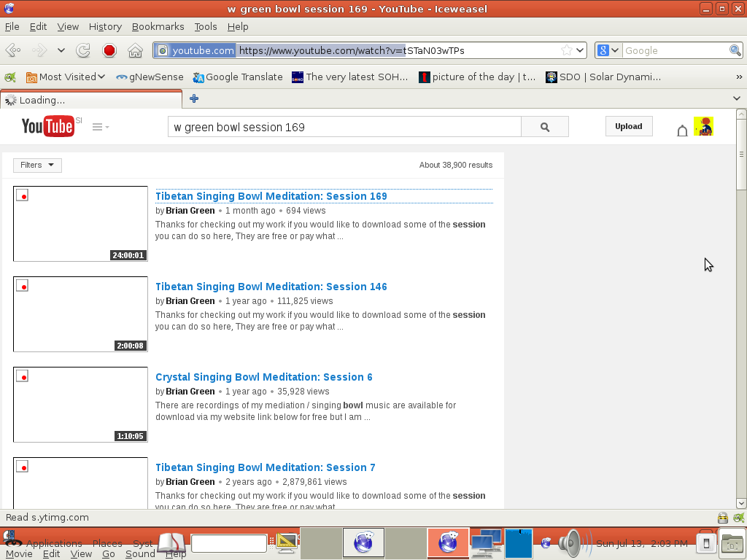Expand the Most Visited bookmarks folder
The width and height of the screenshot is (747, 560).
click(x=66, y=77)
